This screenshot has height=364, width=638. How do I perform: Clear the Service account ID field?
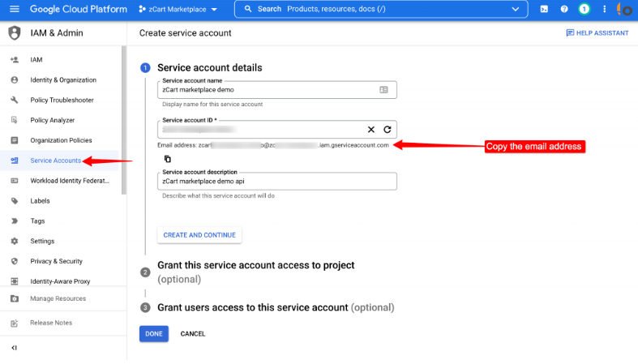point(371,130)
